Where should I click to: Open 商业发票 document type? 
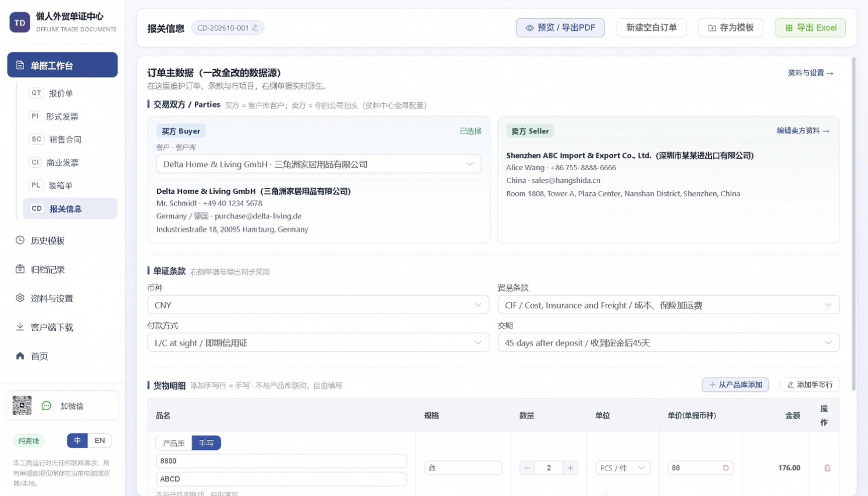click(63, 162)
